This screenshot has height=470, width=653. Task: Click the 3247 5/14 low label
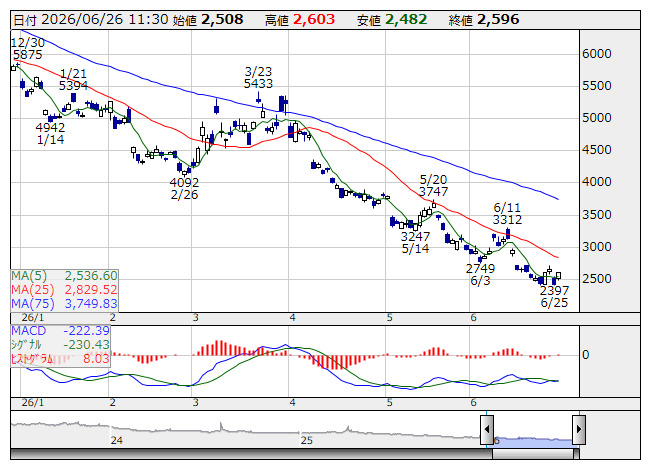click(415, 243)
